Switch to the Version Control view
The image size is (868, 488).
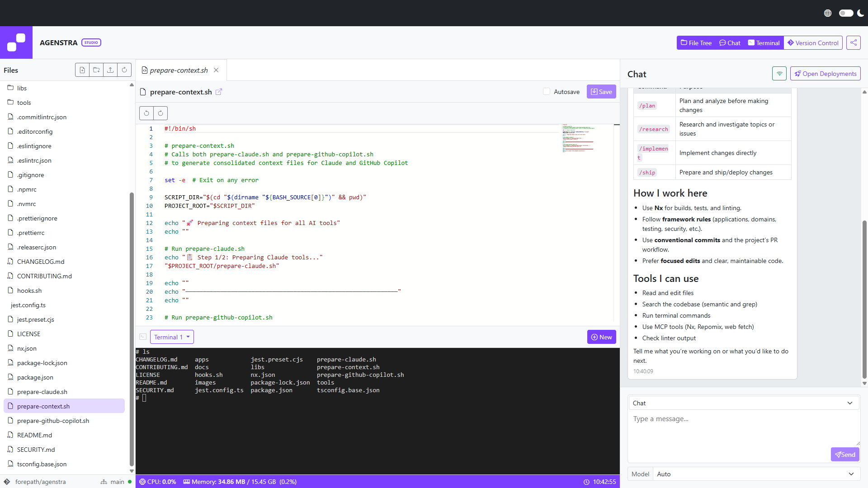pos(812,42)
